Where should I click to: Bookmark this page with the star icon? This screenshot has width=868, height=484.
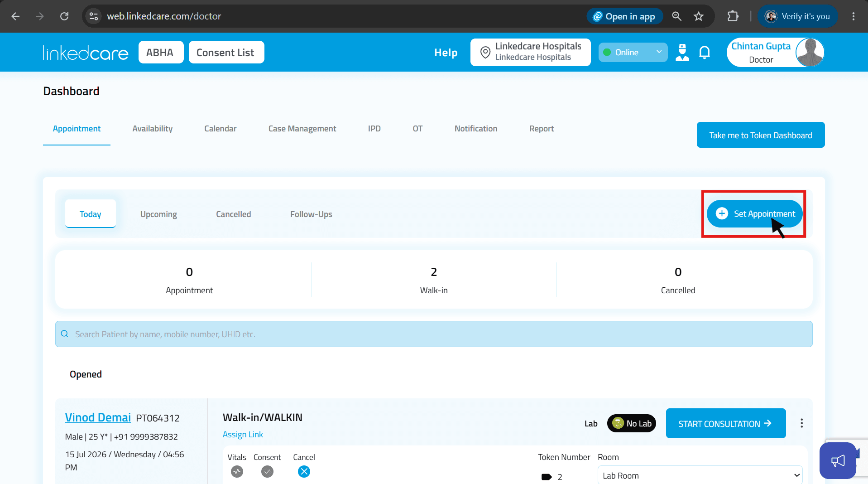[x=699, y=16]
